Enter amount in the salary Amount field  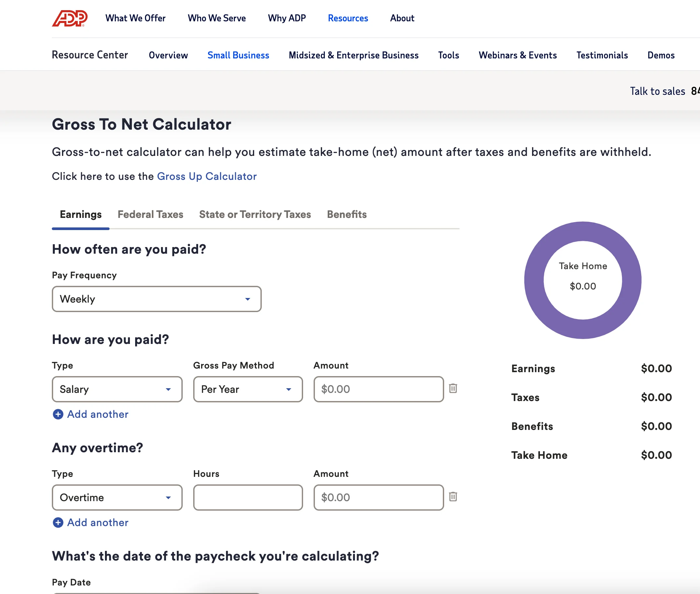coord(379,389)
